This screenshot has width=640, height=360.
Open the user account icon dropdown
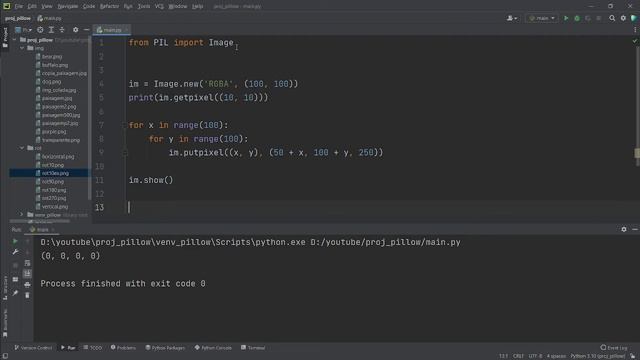512,18
